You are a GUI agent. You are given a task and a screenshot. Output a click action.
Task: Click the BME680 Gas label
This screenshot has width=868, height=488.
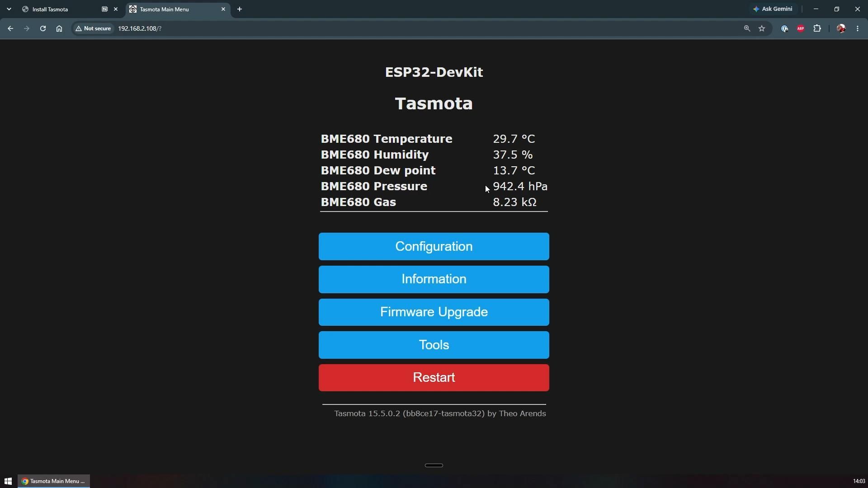(359, 202)
